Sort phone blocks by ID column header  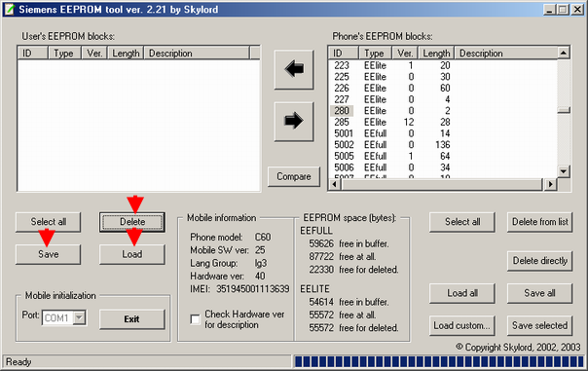344,54
